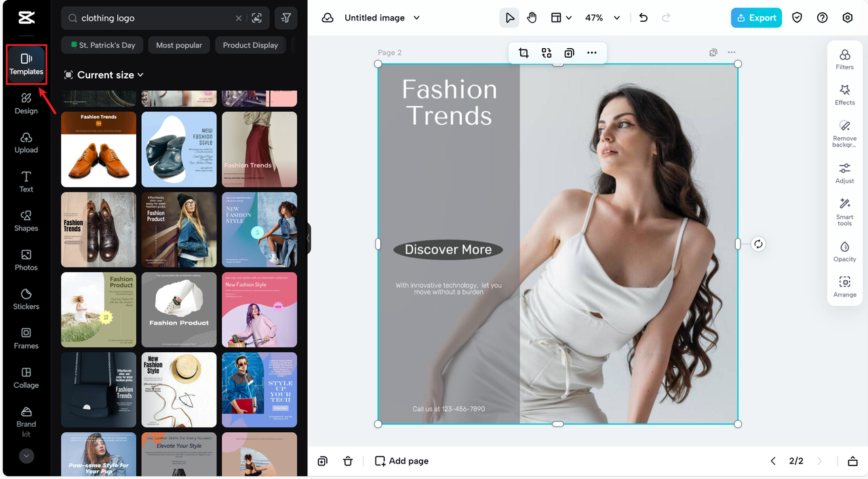Open the Frames sidebar panel
This screenshot has height=479, width=868.
[x=26, y=339]
